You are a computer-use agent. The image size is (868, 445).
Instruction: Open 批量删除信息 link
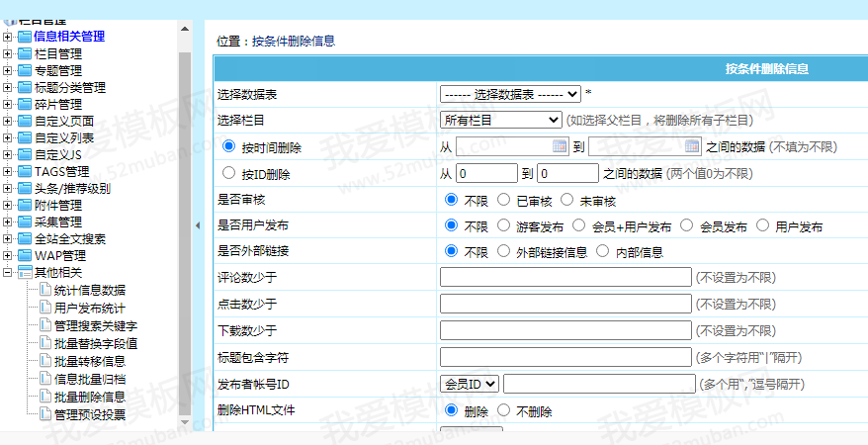[x=90, y=397]
